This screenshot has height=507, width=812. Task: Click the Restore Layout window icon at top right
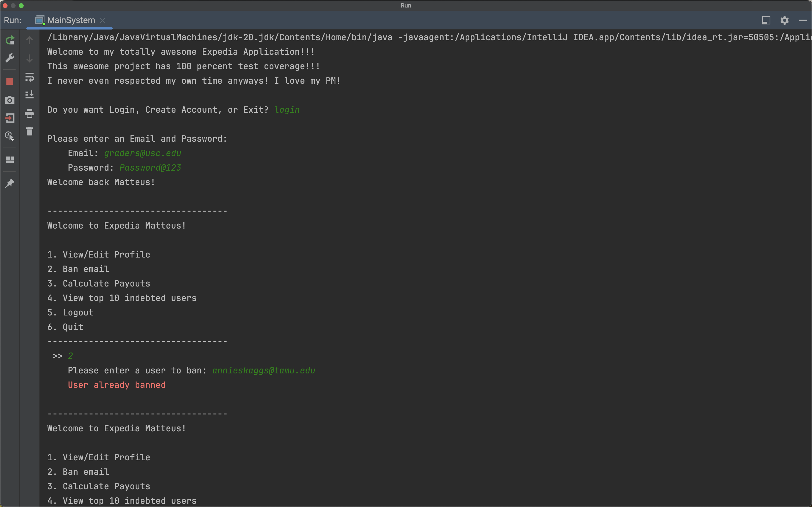coord(766,20)
